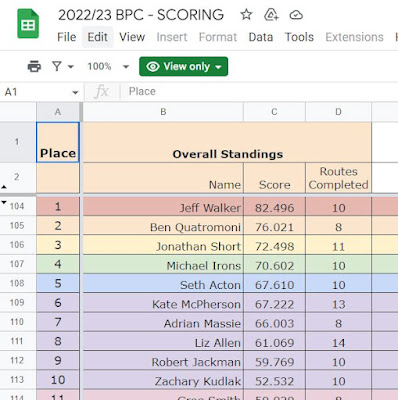Expand hidden rows arrow above row 104
Screen dimensions: 398x400
tap(4, 202)
